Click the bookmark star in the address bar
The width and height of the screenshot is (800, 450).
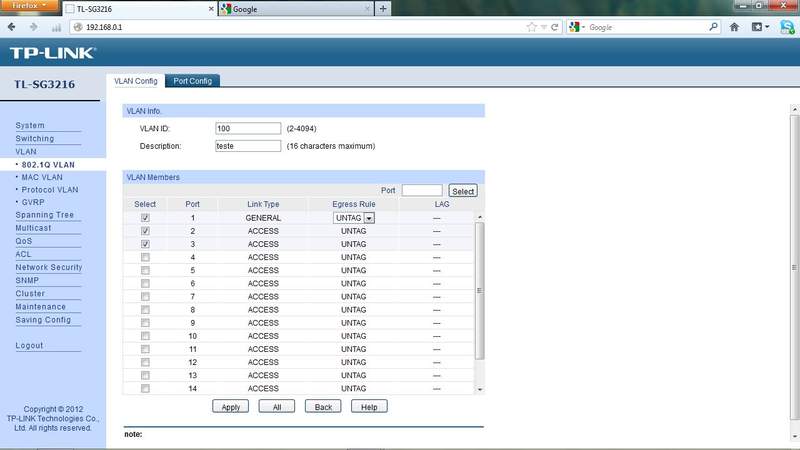click(x=531, y=27)
